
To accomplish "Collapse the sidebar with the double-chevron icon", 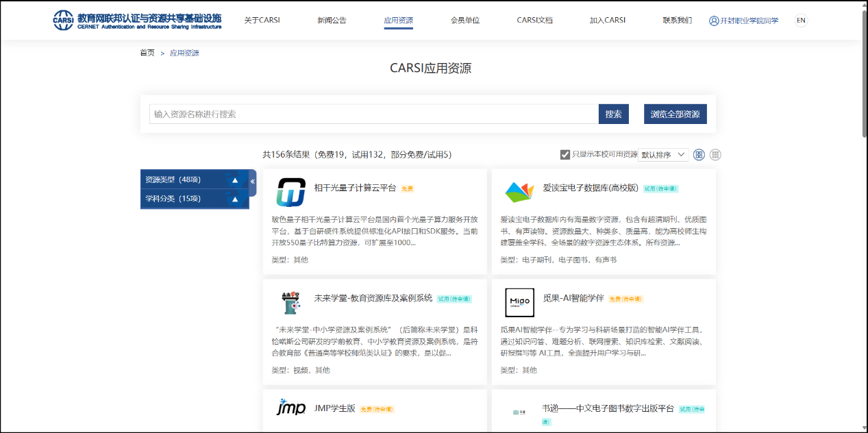I will coord(252,182).
